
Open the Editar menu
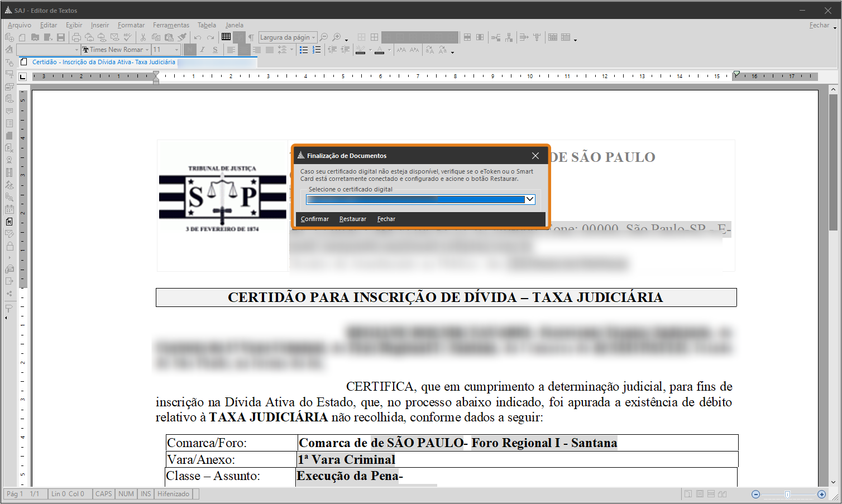49,25
